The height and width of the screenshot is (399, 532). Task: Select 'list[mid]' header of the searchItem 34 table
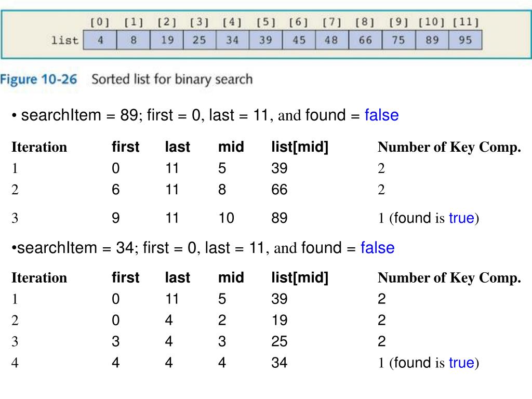pos(300,278)
